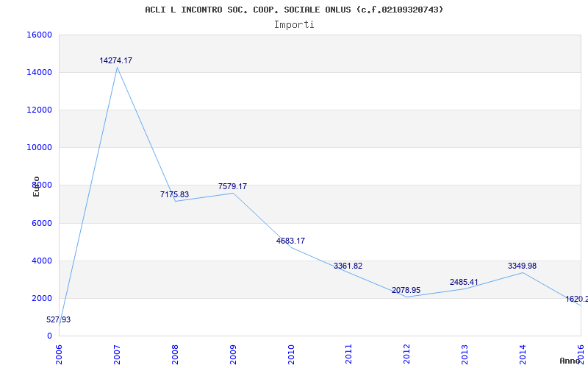Click the Euro y-axis title
Viewport: 588px width, 368px height.
[x=36, y=187]
